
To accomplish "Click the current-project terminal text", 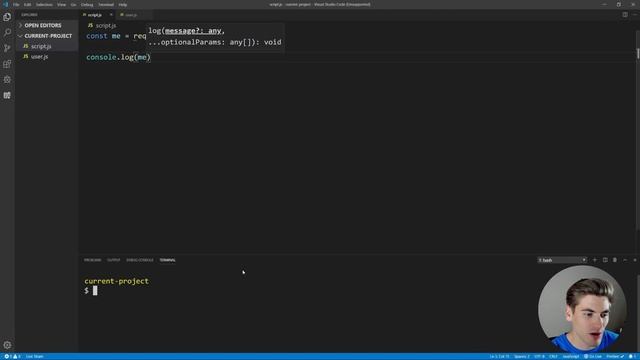I will 116,281.
